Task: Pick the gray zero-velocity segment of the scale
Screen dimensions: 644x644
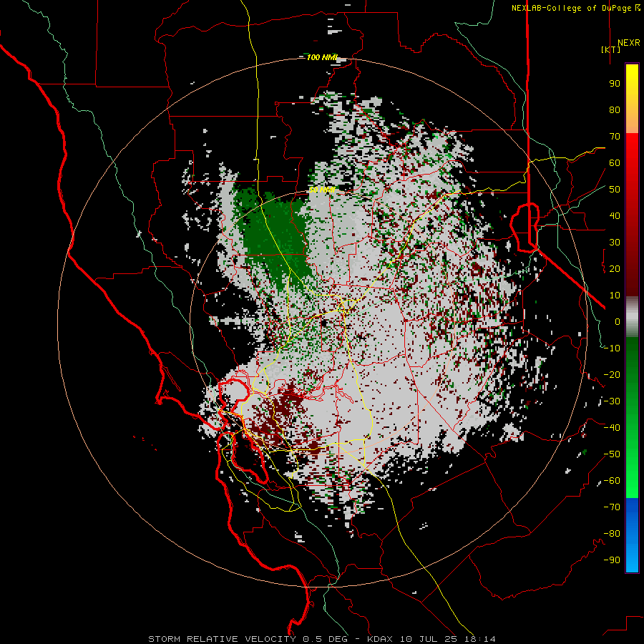Action: tap(632, 317)
